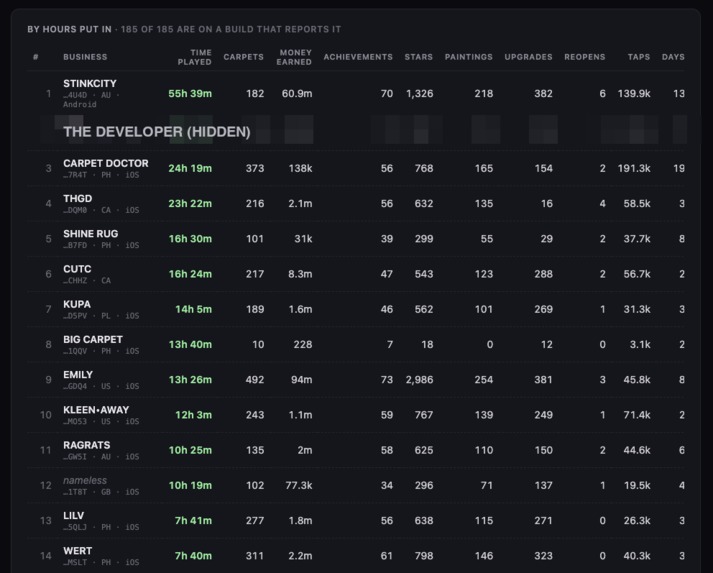
Task: Select nameless row's 10h 19m time value
Action: 190,486
